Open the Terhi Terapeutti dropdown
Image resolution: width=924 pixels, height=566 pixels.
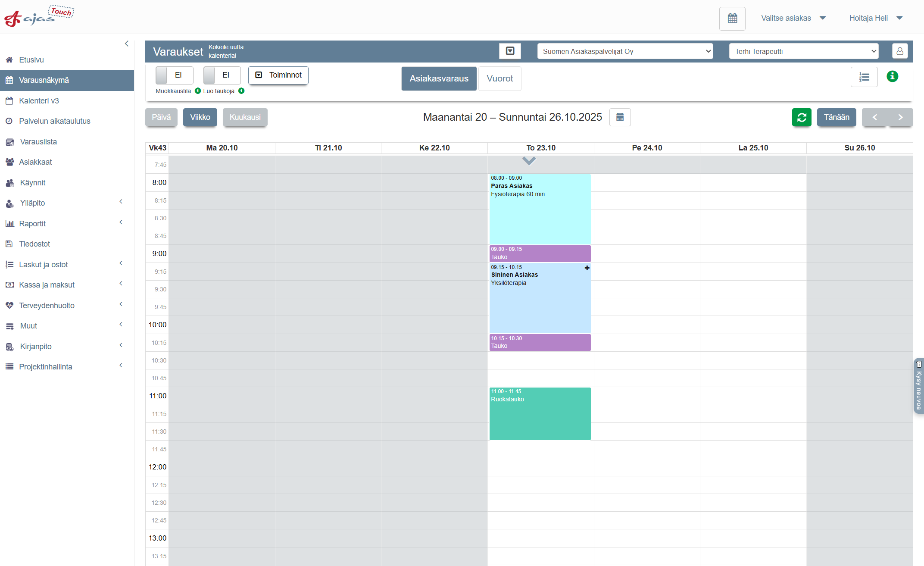click(803, 51)
